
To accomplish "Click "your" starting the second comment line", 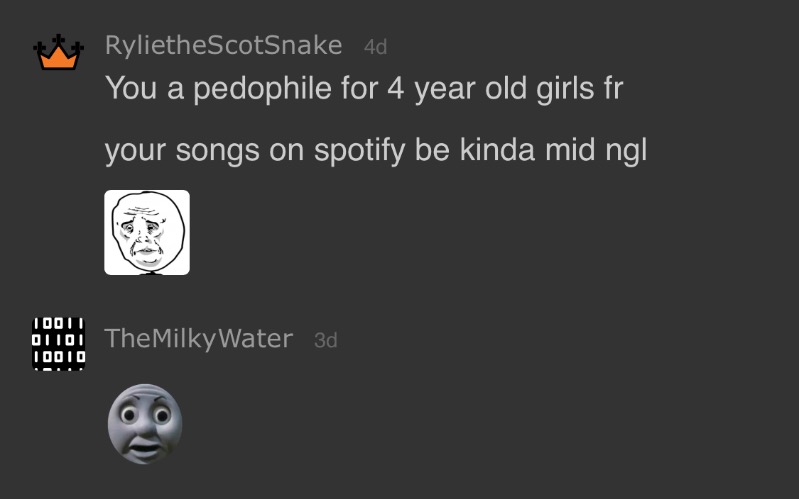I will tap(136, 151).
